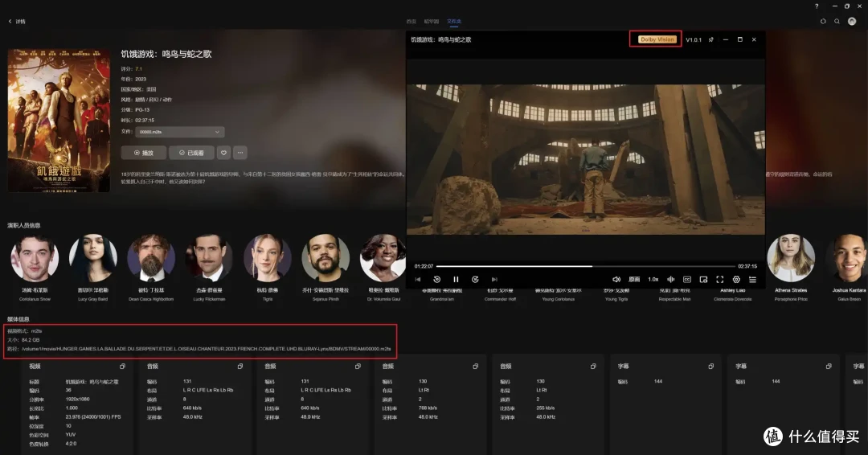Open the user avatar menu
The height and width of the screenshot is (455, 868).
coord(852,22)
